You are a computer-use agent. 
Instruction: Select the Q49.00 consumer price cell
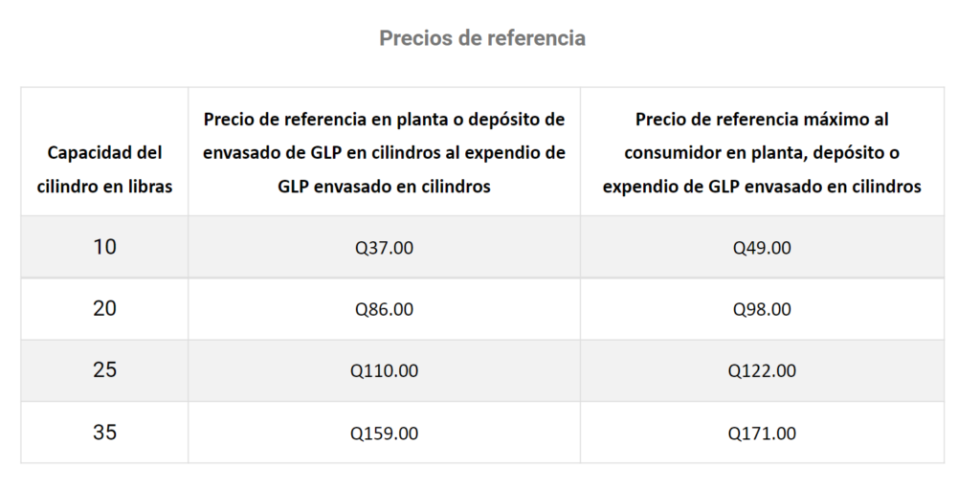[x=762, y=248]
